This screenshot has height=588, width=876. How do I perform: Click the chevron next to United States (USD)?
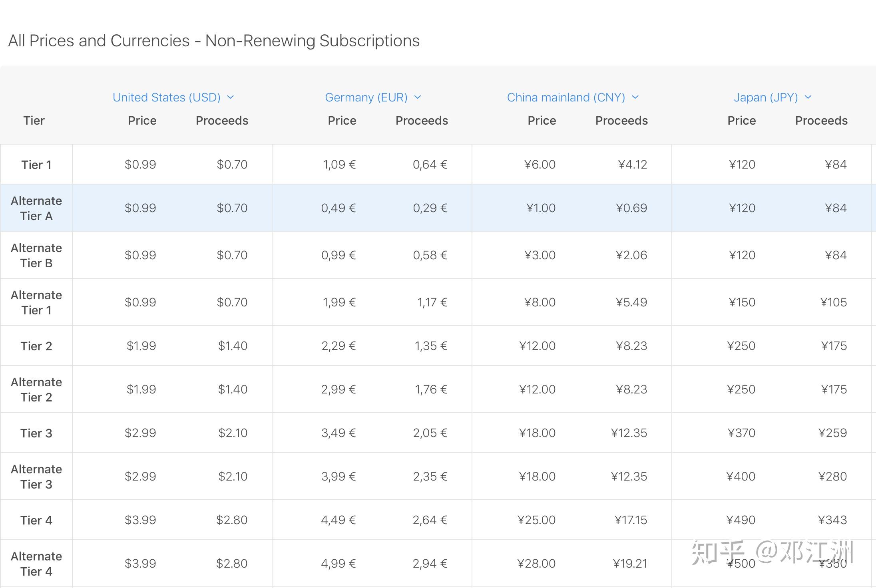[231, 97]
